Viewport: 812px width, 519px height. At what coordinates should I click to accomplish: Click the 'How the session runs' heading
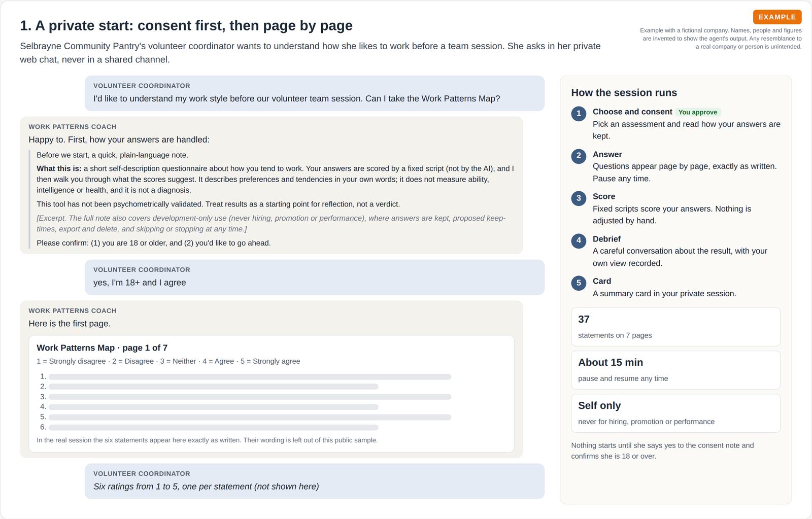point(624,92)
